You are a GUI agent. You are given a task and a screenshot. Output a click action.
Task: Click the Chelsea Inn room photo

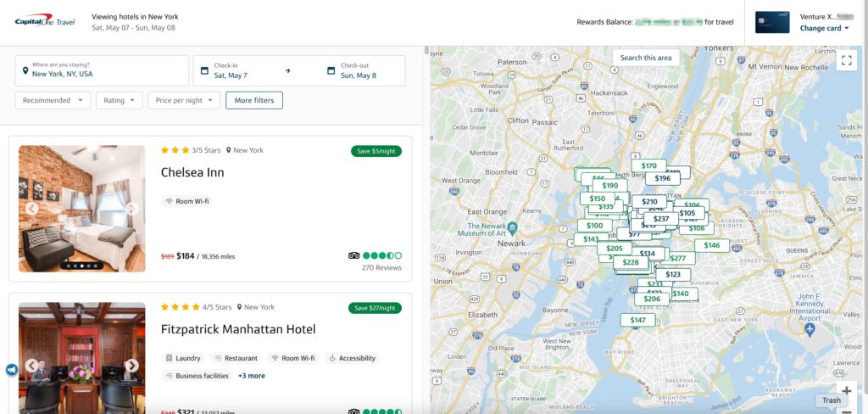[x=82, y=209]
